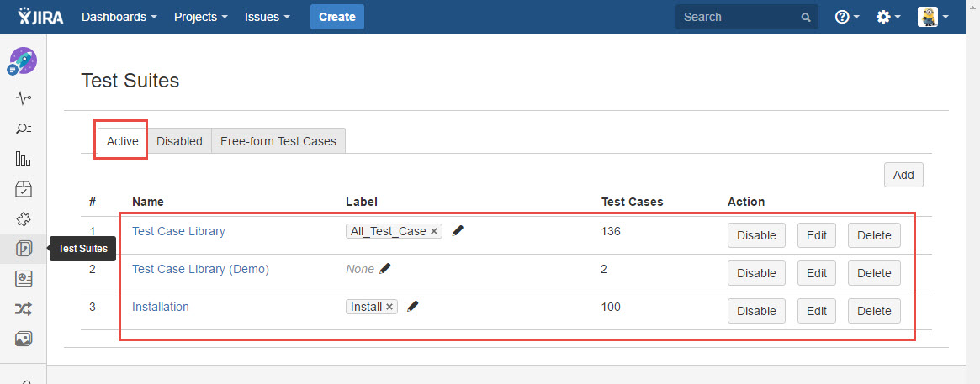Edit label of Test Case Library (Demo)
This screenshot has width=980, height=384.
click(x=385, y=269)
